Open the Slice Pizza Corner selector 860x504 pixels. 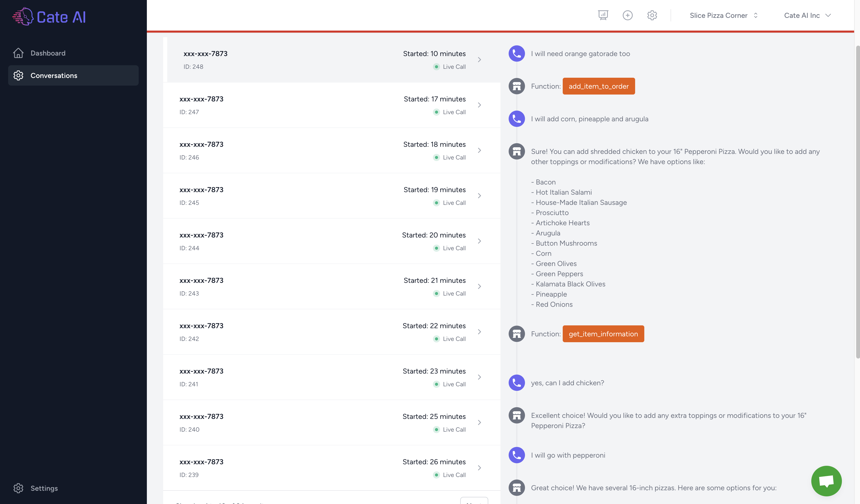[724, 15]
